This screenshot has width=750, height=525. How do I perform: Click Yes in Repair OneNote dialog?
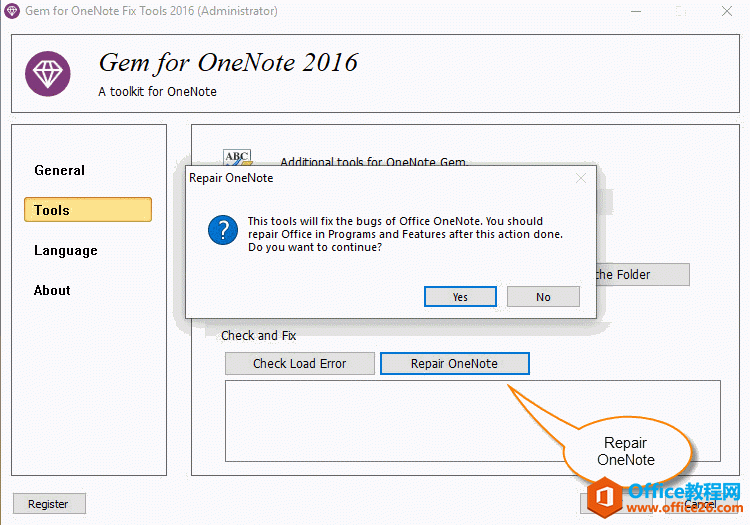click(x=460, y=297)
